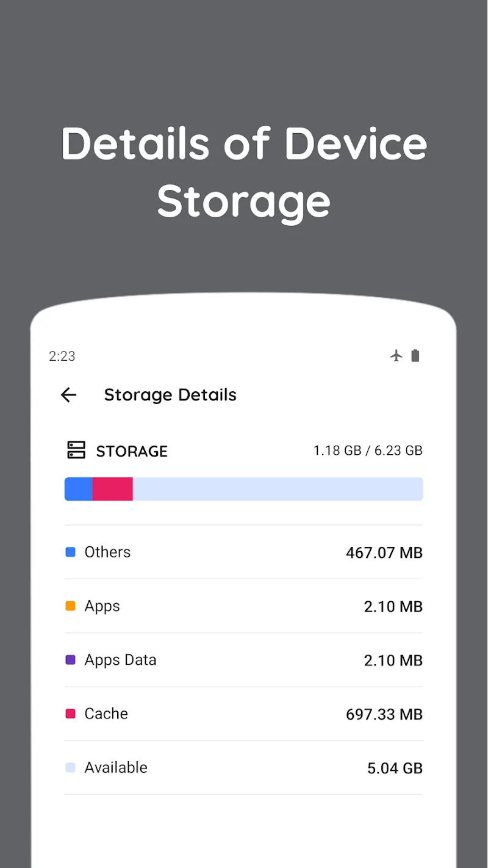The height and width of the screenshot is (868, 488).
Task: Click the orange Apps color dot
Action: [x=70, y=606]
